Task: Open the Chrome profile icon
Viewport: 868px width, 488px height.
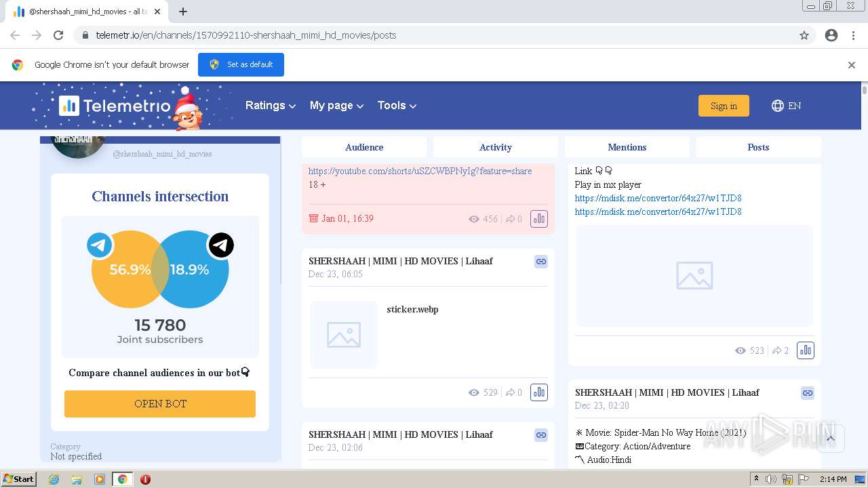Action: coord(831,35)
